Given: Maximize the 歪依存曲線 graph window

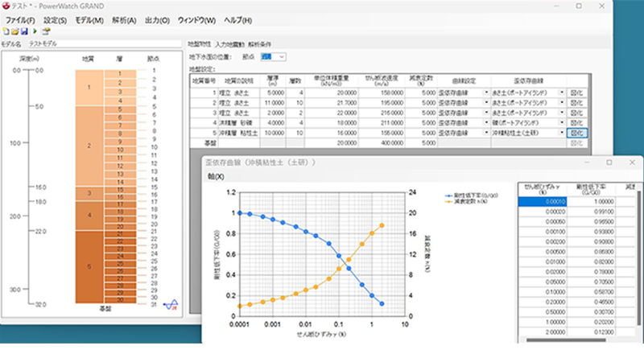Looking at the screenshot, I should pos(609,162).
